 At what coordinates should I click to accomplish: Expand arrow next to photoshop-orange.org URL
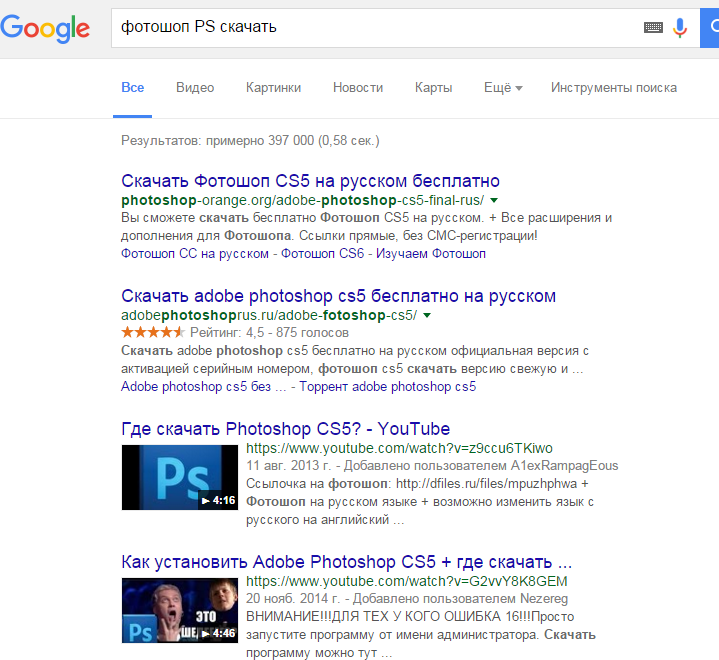tap(494, 200)
